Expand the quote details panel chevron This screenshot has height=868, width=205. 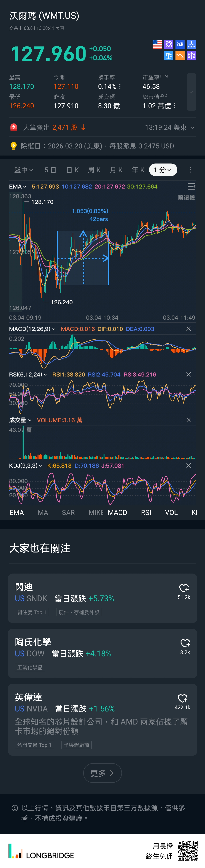click(x=191, y=92)
